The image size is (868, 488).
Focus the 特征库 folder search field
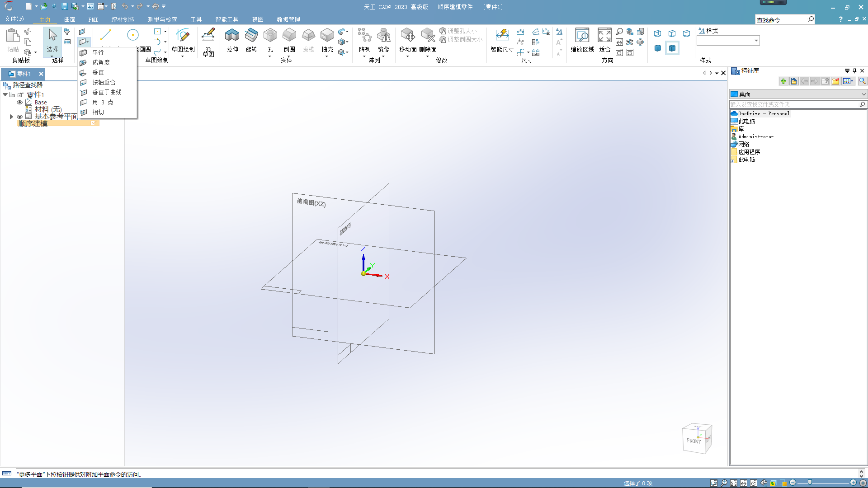click(x=794, y=104)
